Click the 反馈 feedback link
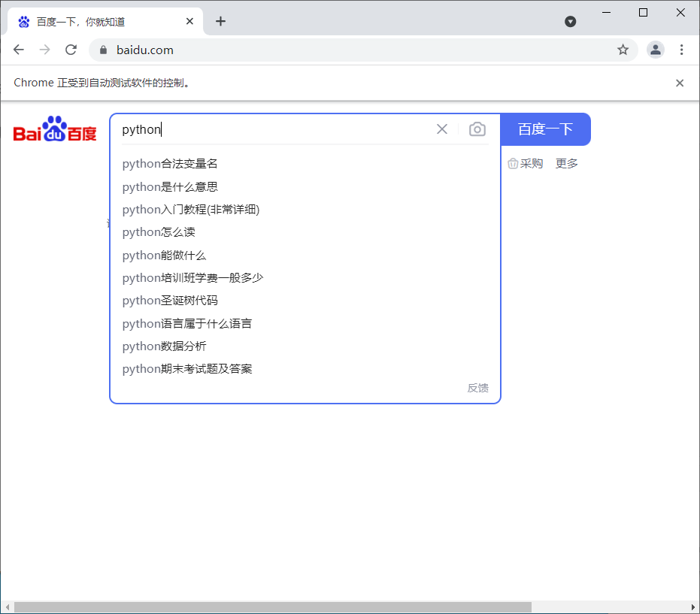 pyautogui.click(x=477, y=388)
